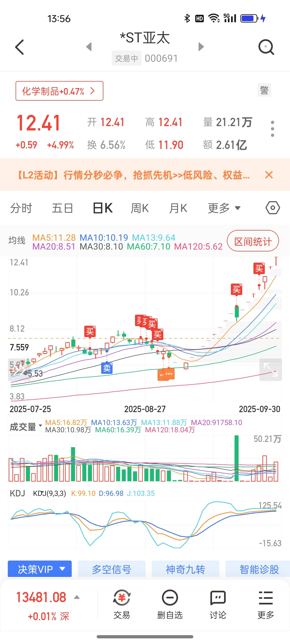
Task: Open the 交易 trade icon
Action: [x=122, y=605]
